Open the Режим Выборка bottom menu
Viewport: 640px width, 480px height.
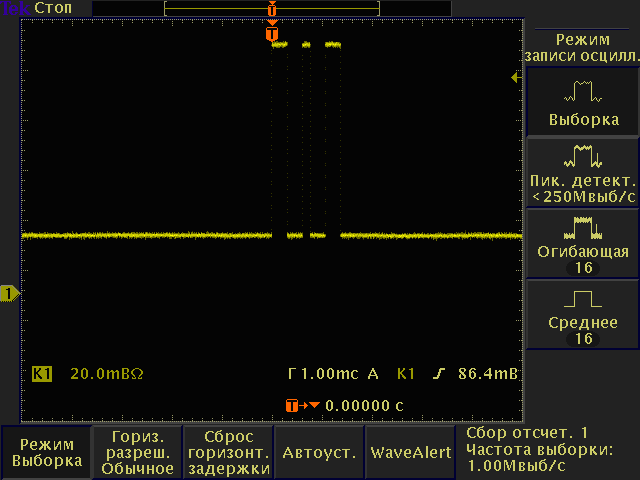[x=47, y=452]
